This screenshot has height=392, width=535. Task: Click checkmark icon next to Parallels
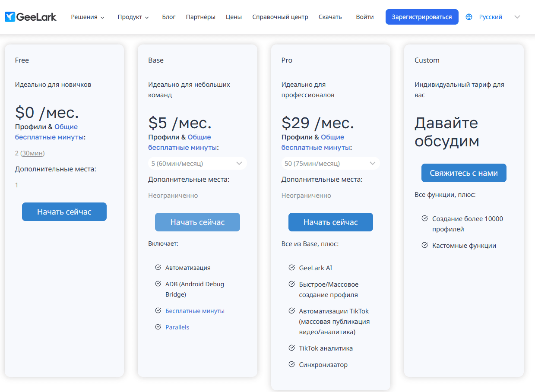[158, 327]
